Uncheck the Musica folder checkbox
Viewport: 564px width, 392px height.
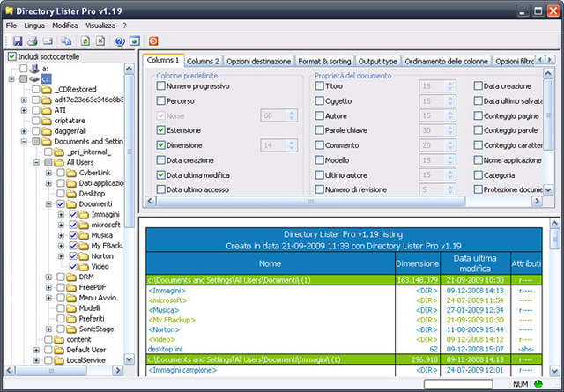coord(73,235)
